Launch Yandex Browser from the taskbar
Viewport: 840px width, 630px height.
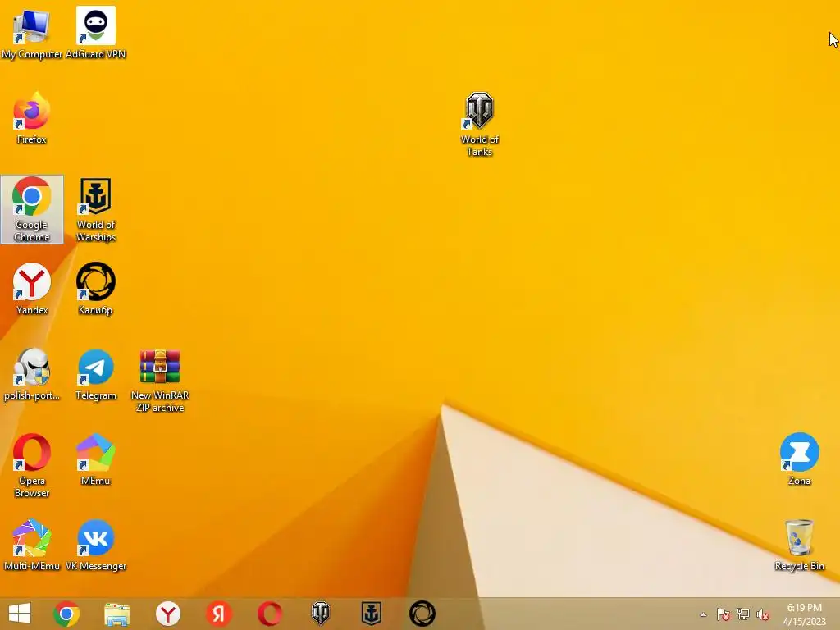167,614
